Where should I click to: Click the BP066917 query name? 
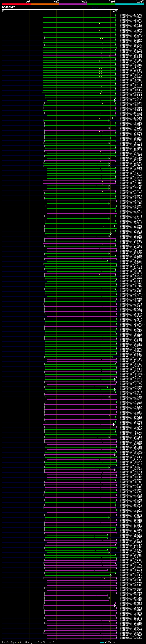tap(8, 8)
